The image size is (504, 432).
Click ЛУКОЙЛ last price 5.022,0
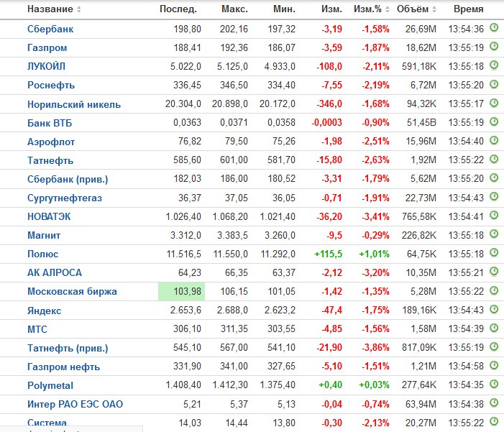tap(185, 67)
